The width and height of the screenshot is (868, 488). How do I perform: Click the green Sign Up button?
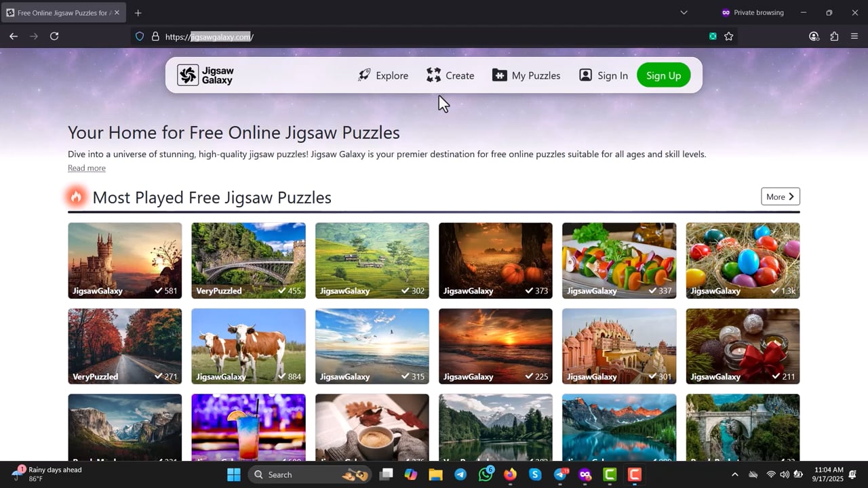coord(663,75)
